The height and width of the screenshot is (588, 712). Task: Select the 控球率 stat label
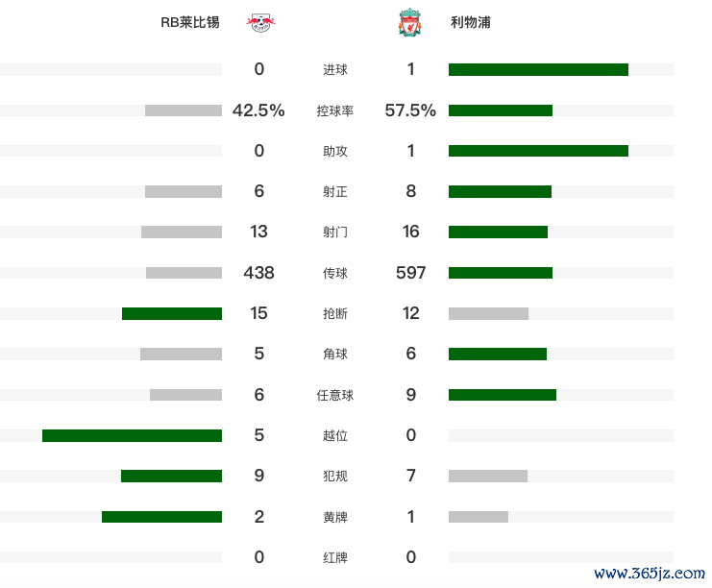tap(335, 110)
